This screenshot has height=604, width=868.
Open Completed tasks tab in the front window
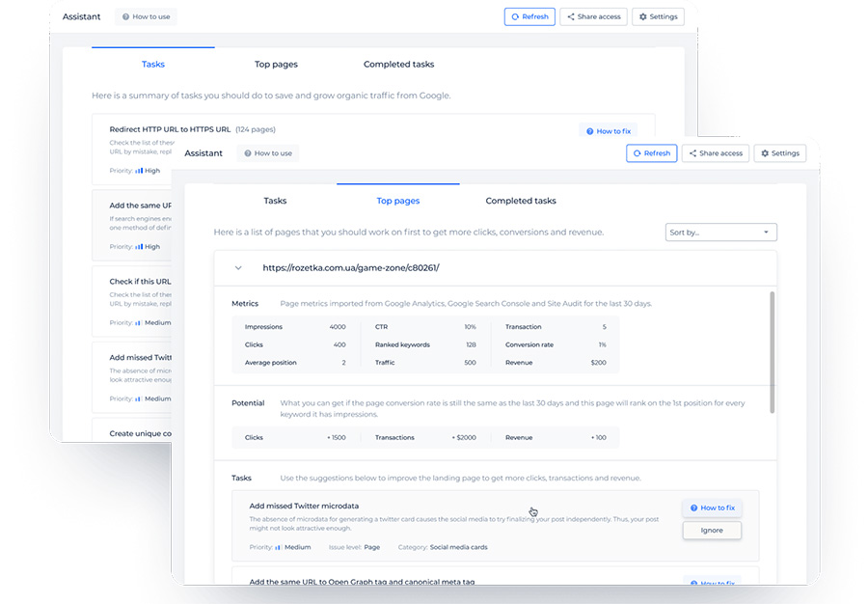521,201
